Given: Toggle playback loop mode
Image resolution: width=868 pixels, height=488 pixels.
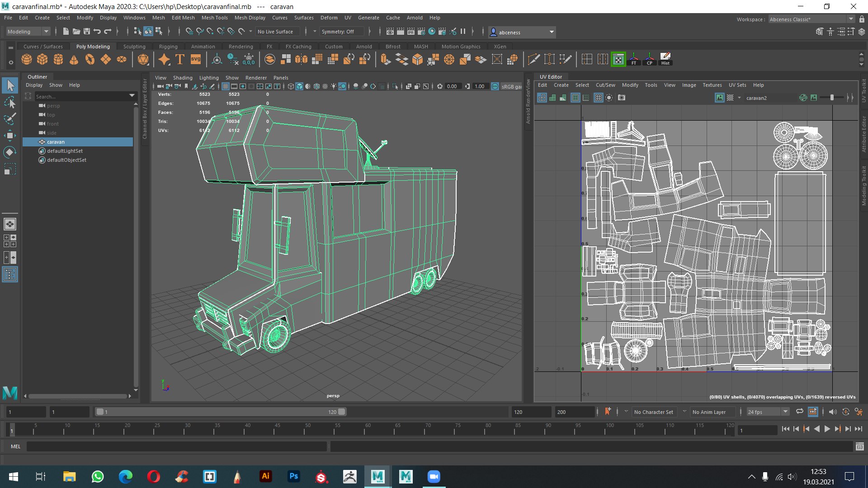Looking at the screenshot, I should tap(799, 412).
